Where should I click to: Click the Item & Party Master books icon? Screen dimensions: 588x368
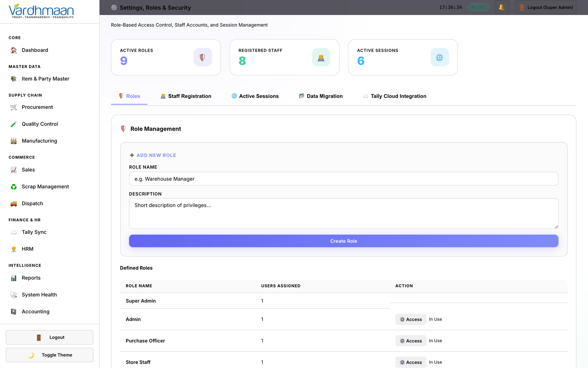(14, 79)
